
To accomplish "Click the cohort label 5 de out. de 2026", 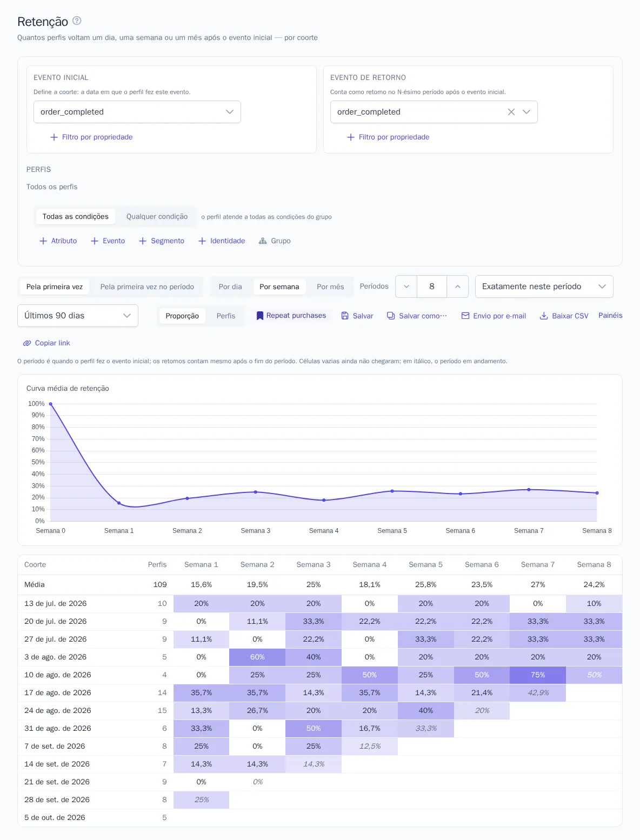I will (x=55, y=818).
